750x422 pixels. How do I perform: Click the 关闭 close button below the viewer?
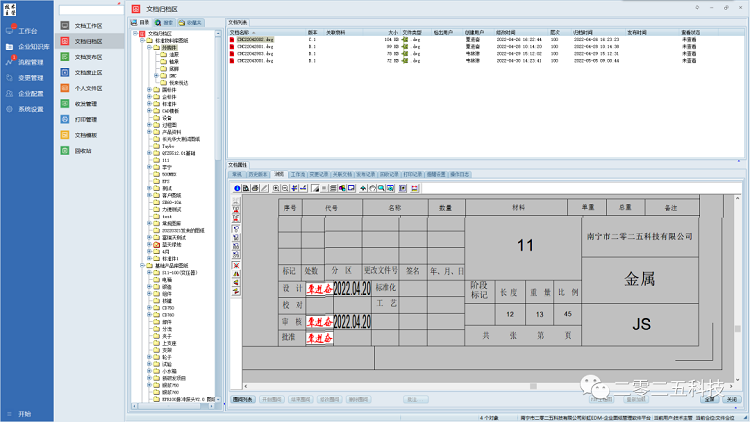point(732,400)
